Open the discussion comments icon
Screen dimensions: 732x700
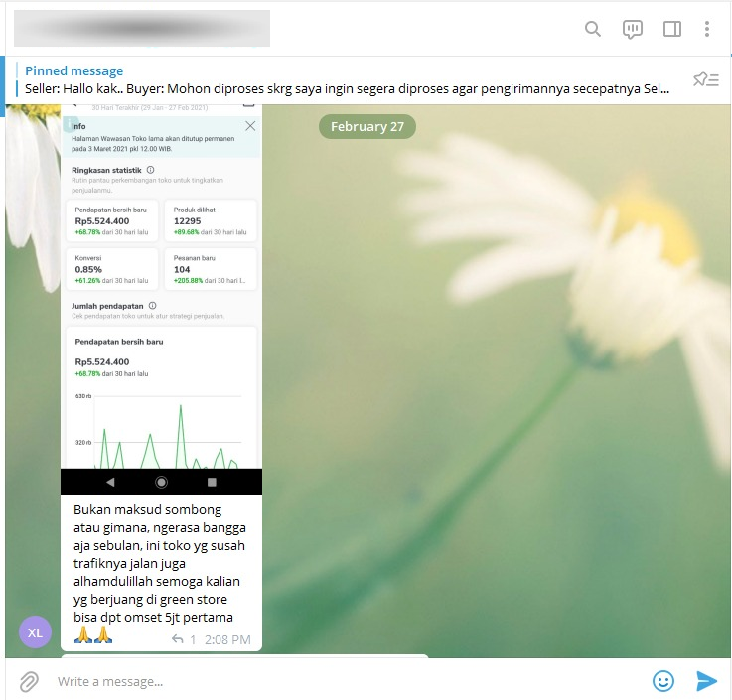pos(633,29)
